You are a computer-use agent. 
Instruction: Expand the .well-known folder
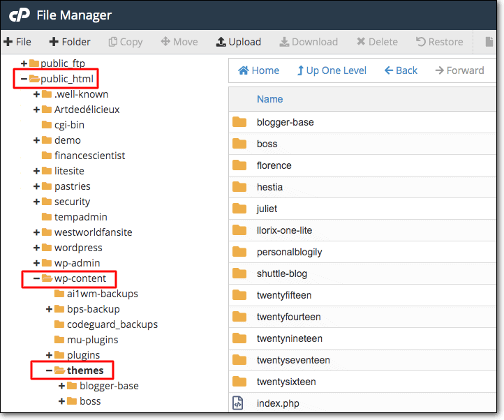coord(36,94)
